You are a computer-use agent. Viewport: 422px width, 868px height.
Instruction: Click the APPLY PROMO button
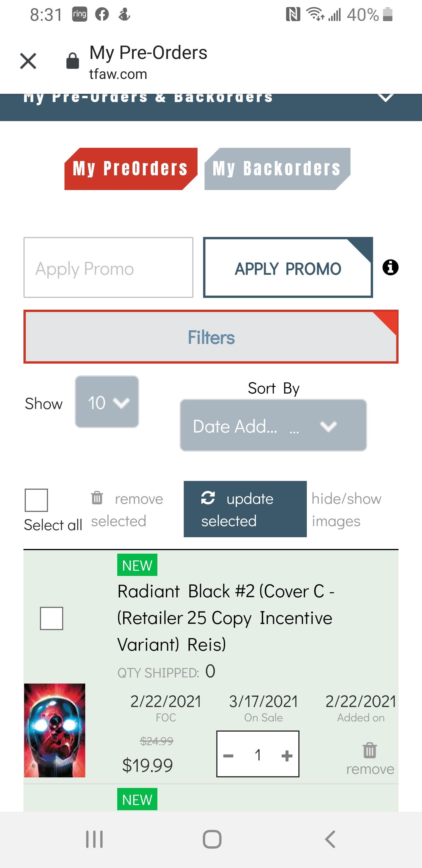288,267
